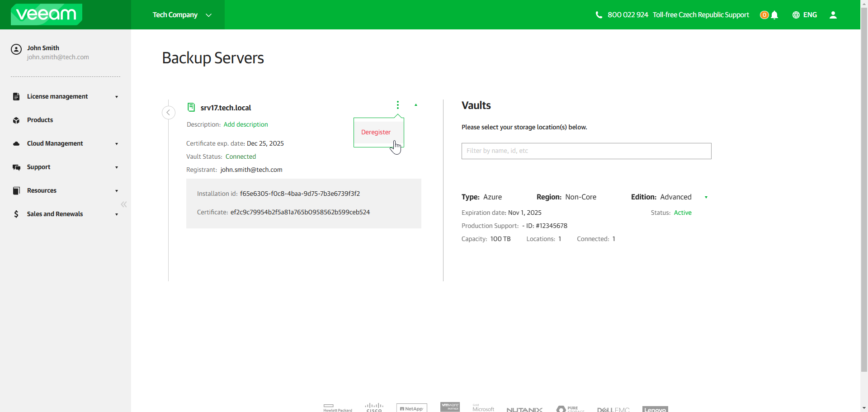Open the Support section
Image resolution: width=868 pixels, height=412 pixels.
point(38,167)
